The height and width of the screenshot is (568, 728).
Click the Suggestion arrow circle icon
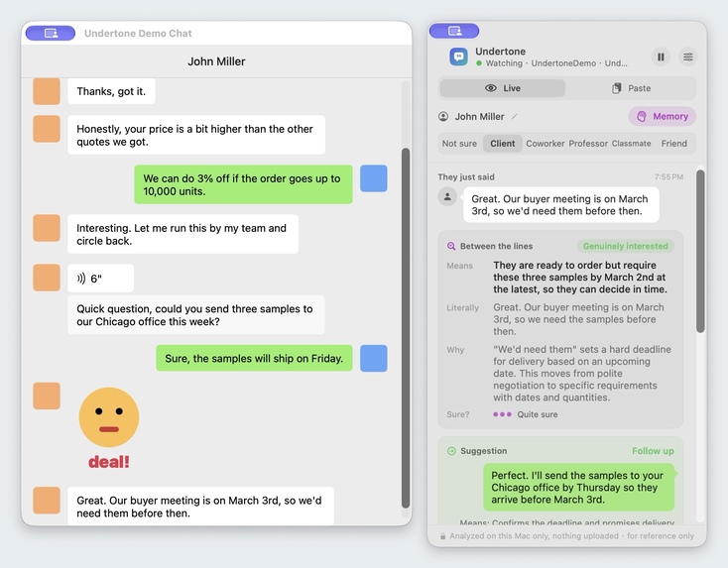(451, 451)
